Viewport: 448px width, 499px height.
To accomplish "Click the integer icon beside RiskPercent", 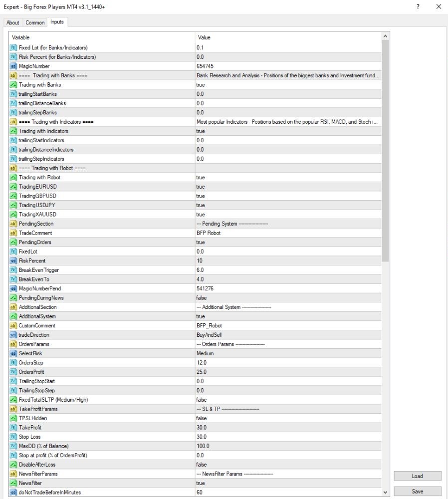I will click(x=13, y=260).
